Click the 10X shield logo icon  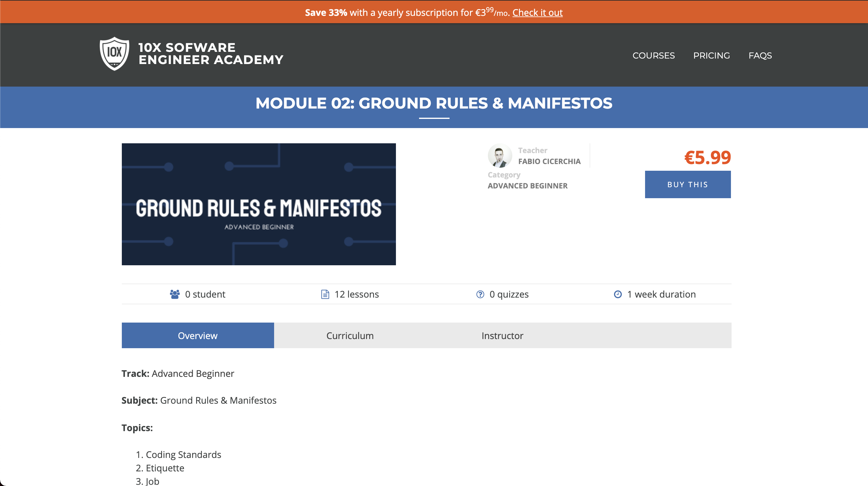pyautogui.click(x=114, y=54)
